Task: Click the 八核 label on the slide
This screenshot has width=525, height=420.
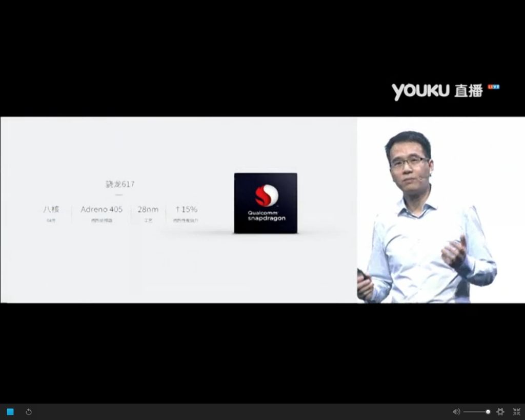Action: click(51, 209)
